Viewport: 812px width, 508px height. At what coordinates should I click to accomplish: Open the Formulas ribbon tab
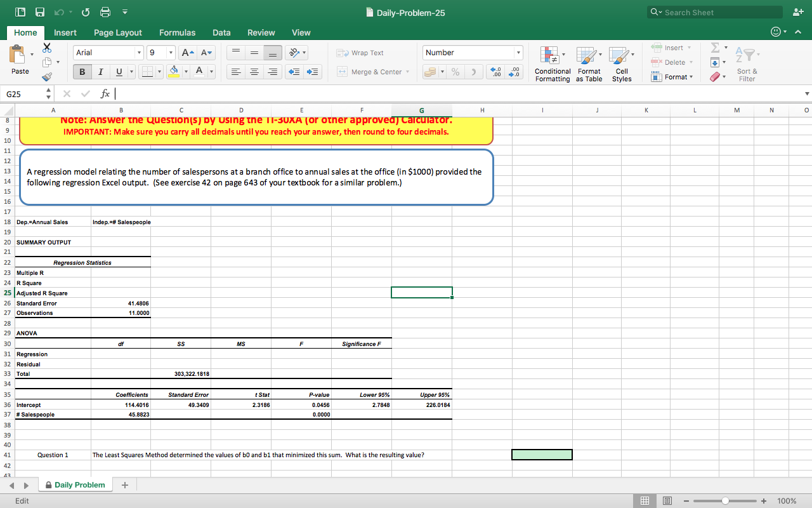tap(177, 32)
